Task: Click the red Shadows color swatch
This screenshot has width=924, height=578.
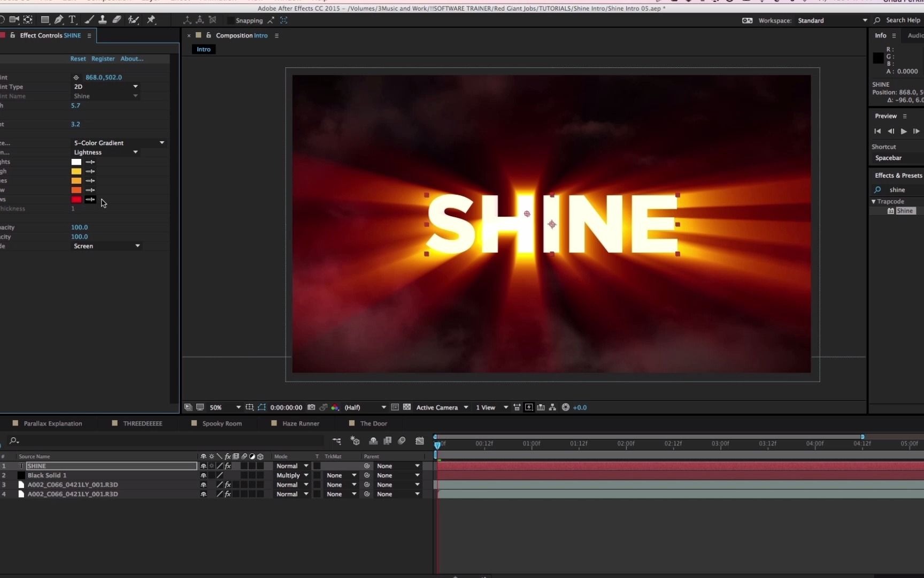Action: (75, 200)
